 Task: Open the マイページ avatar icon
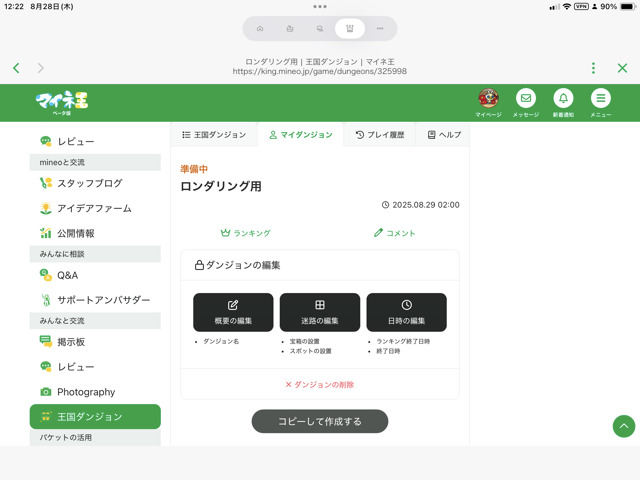[x=488, y=98]
